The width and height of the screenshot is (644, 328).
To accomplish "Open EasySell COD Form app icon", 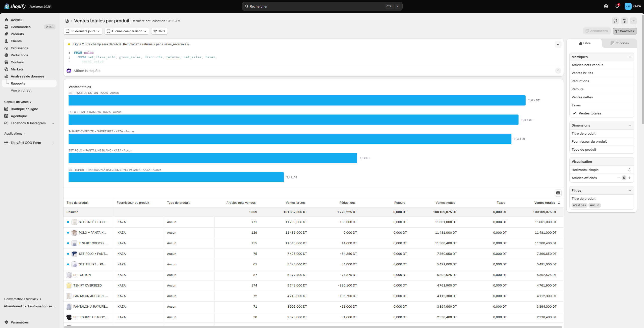I will pos(6,143).
